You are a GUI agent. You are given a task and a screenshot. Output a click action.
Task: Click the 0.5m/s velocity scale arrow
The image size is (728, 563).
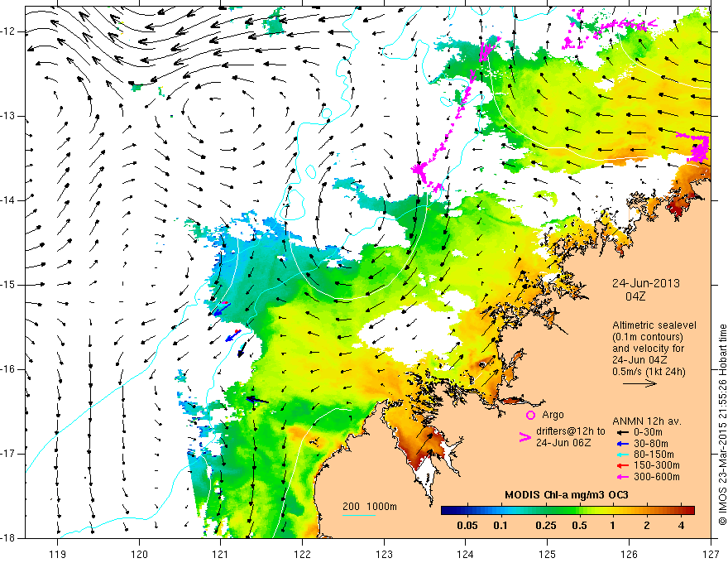(639, 383)
